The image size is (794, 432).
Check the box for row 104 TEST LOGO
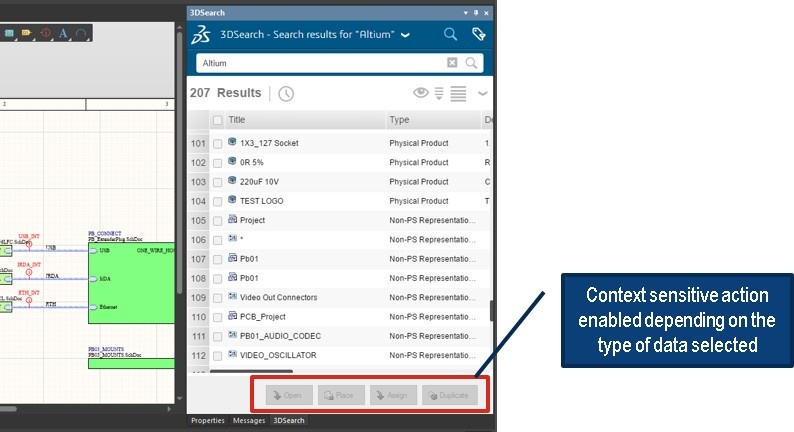pos(217,202)
